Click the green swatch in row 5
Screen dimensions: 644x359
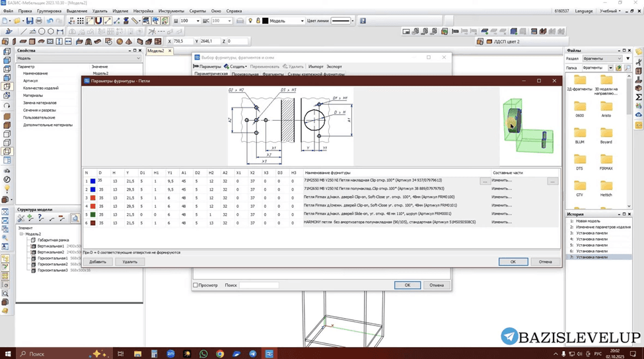click(x=93, y=214)
